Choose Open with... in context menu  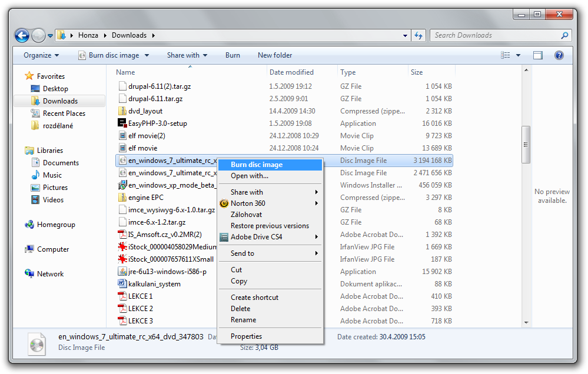click(x=270, y=176)
